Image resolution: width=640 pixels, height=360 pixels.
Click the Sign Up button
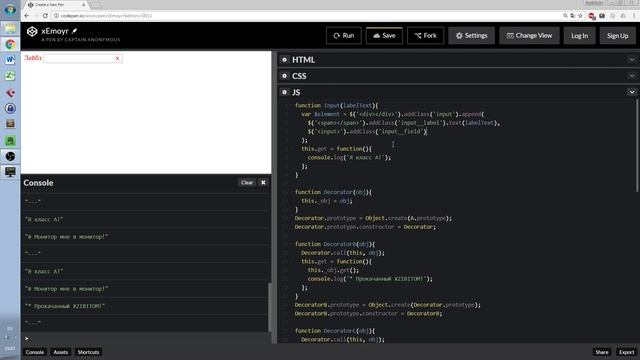coord(618,36)
